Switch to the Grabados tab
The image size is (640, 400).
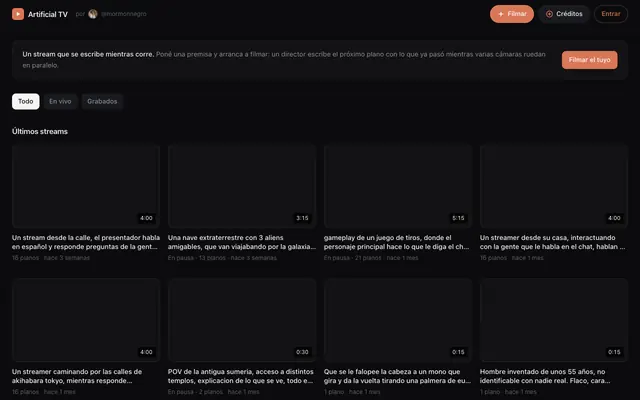[x=102, y=101]
